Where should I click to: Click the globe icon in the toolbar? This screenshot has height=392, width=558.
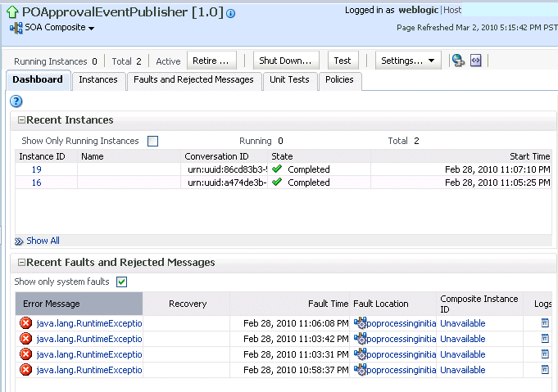tap(458, 61)
